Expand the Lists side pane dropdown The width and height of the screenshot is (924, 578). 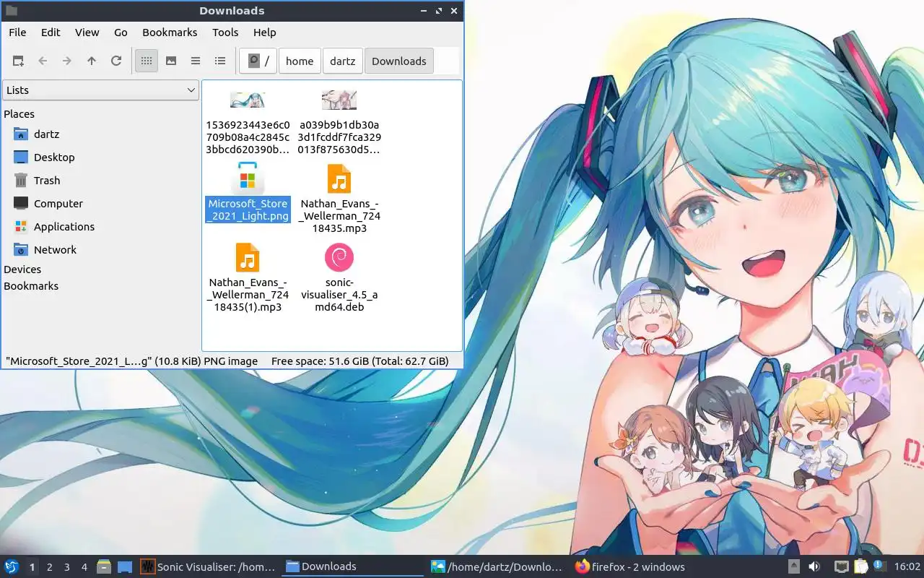[101, 90]
